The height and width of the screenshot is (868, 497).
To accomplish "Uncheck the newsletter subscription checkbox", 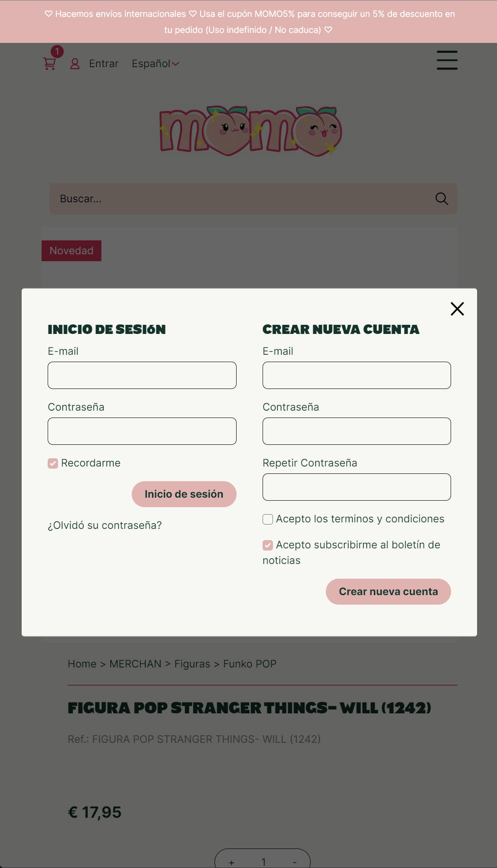I will pyautogui.click(x=268, y=545).
